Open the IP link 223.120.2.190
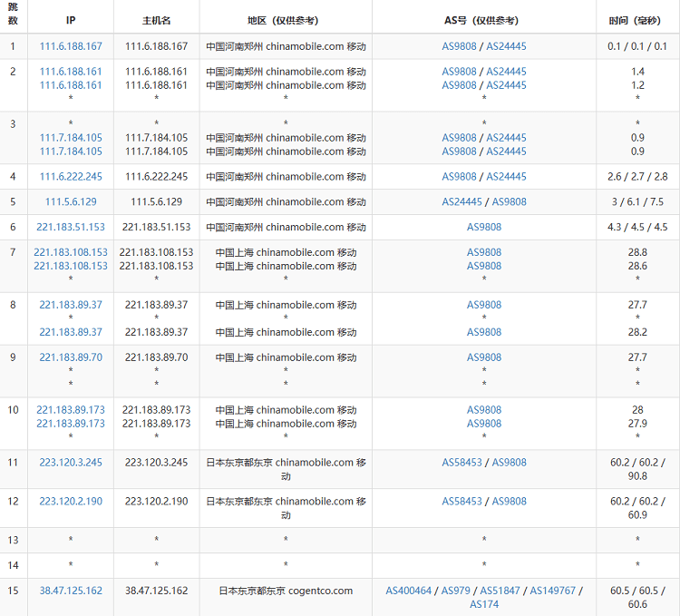This screenshot has height=616, width=680. 71,502
